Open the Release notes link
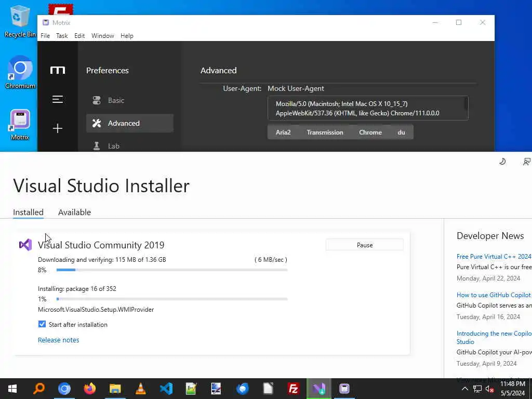532x399 pixels. [x=58, y=340]
